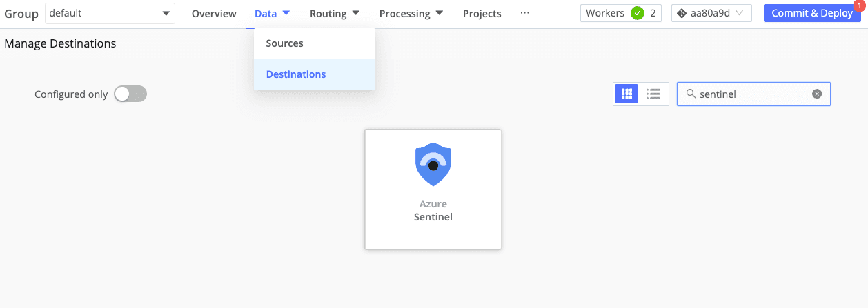Click the red notification badge
Image resolution: width=868 pixels, height=308 pixels.
[x=859, y=4]
